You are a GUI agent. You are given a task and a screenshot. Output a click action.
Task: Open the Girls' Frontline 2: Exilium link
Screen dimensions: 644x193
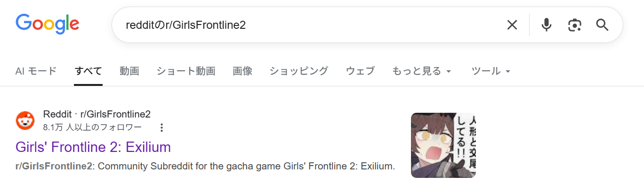pos(93,147)
